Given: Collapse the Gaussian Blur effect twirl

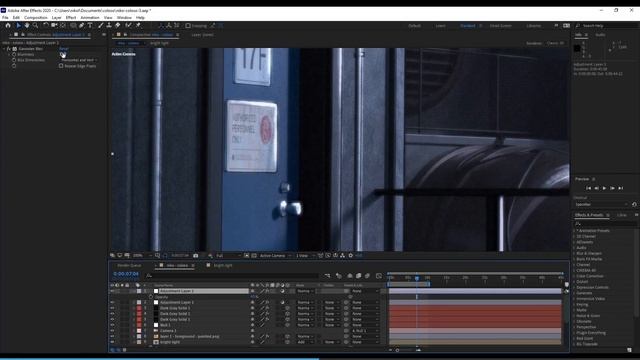Looking at the screenshot, I should (x=4, y=49).
